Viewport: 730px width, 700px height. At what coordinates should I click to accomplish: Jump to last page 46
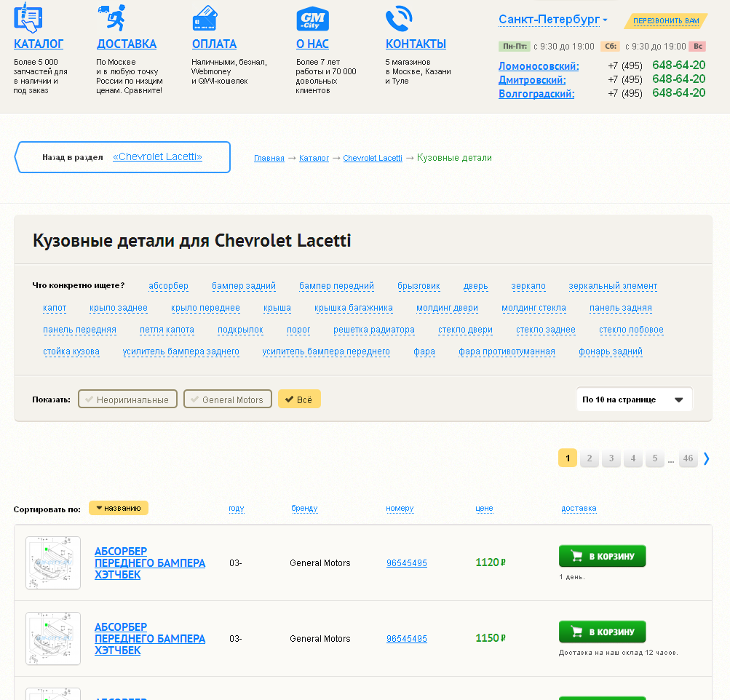[x=688, y=458]
